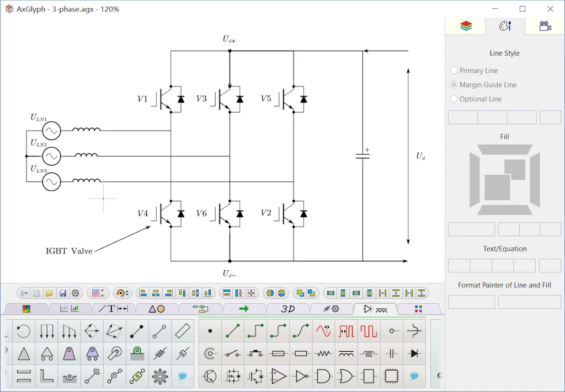Select the diode symbol
Image resolution: width=565 pixels, height=392 pixels.
tap(414, 353)
